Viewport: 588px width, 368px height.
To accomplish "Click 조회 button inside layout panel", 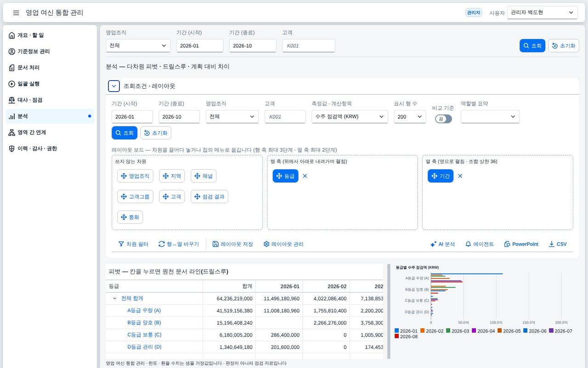I will coord(124,133).
